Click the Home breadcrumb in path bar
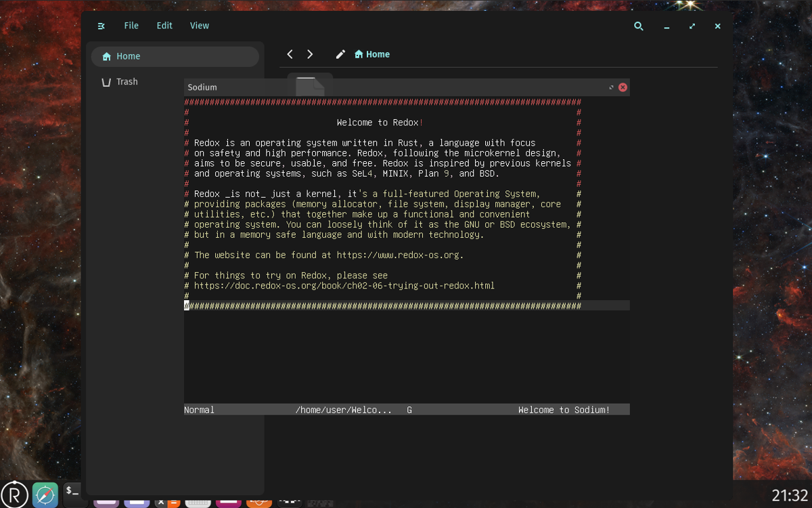812x508 pixels. point(372,54)
